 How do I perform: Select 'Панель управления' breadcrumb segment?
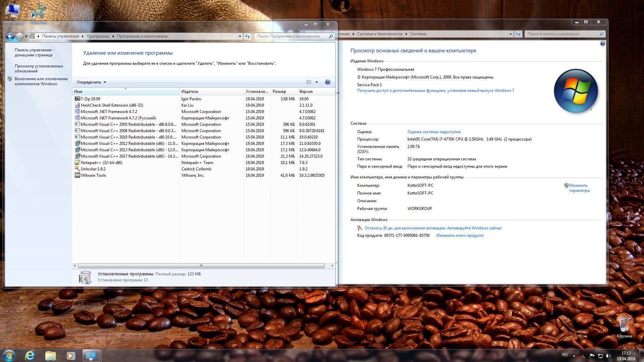tap(60, 36)
